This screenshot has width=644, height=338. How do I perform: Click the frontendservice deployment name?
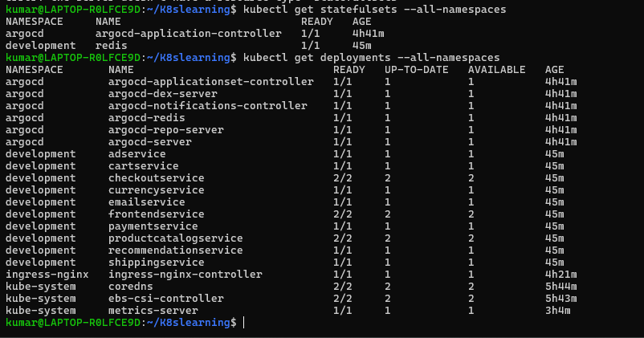coord(156,214)
